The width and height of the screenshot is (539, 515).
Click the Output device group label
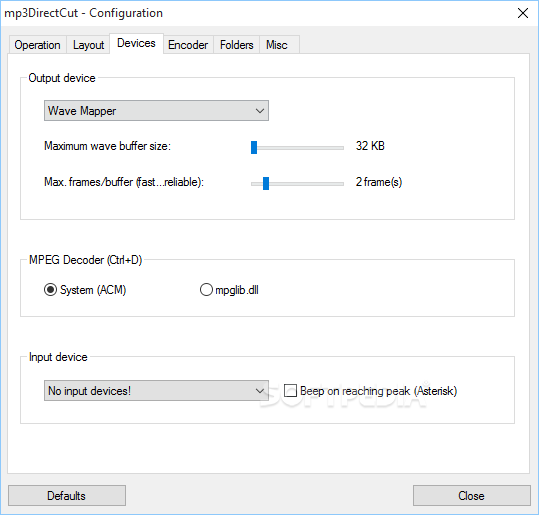[62, 78]
